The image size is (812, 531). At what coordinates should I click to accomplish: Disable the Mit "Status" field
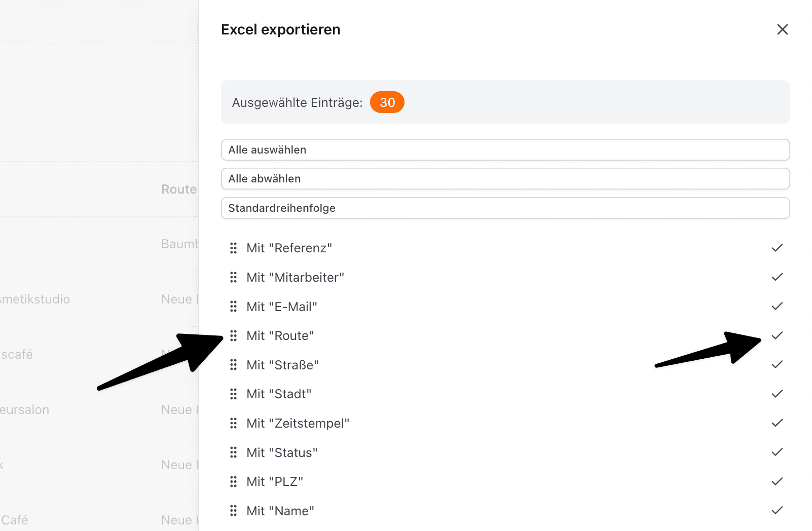777,452
